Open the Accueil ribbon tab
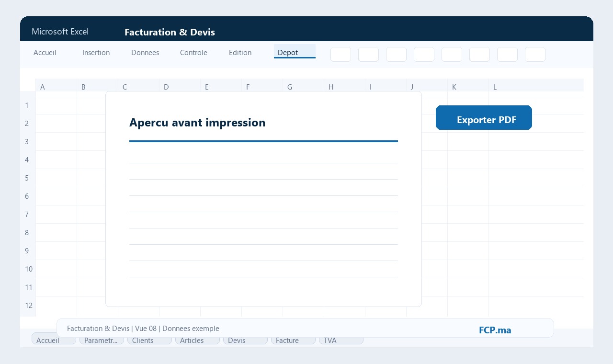Viewport: 613px width, 364px height. click(x=45, y=53)
